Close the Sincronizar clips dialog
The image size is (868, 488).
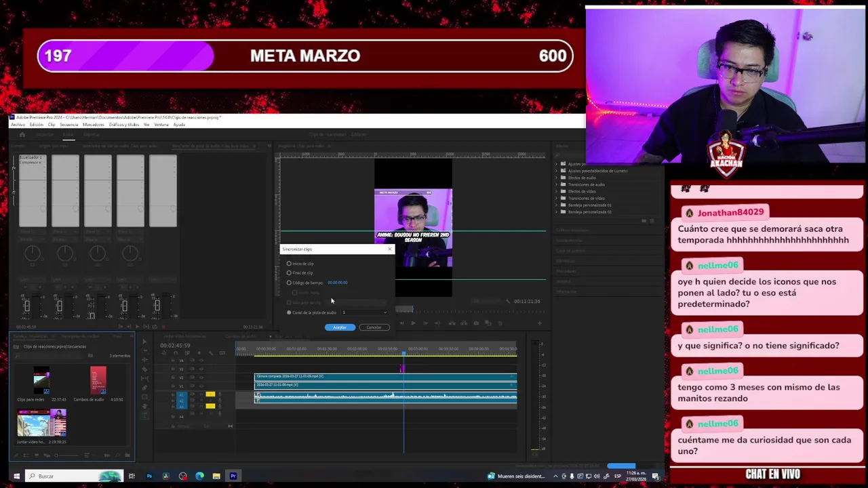[389, 249]
